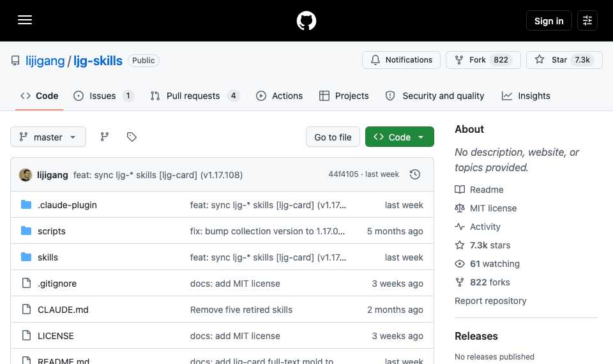Fork the repository
The image size is (613, 364).
483,60
